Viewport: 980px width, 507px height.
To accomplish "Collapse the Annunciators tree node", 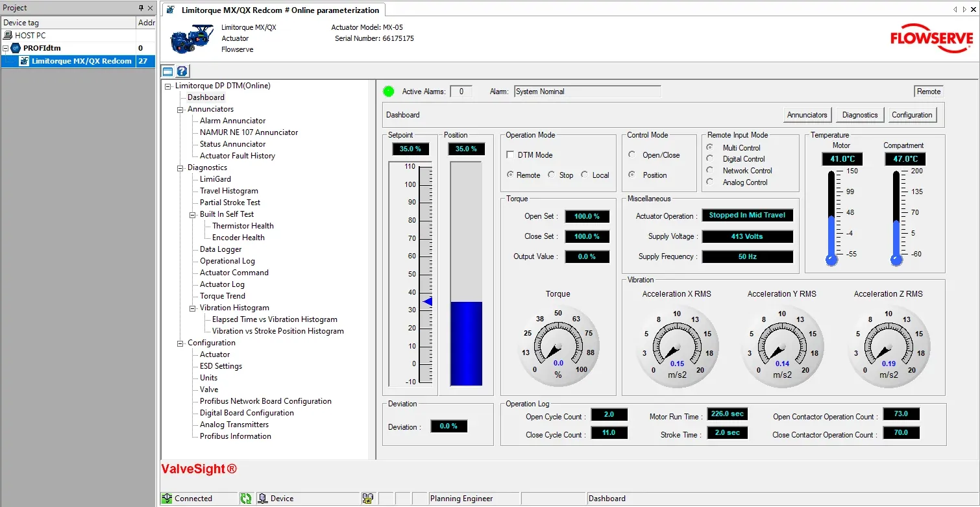I will point(180,109).
